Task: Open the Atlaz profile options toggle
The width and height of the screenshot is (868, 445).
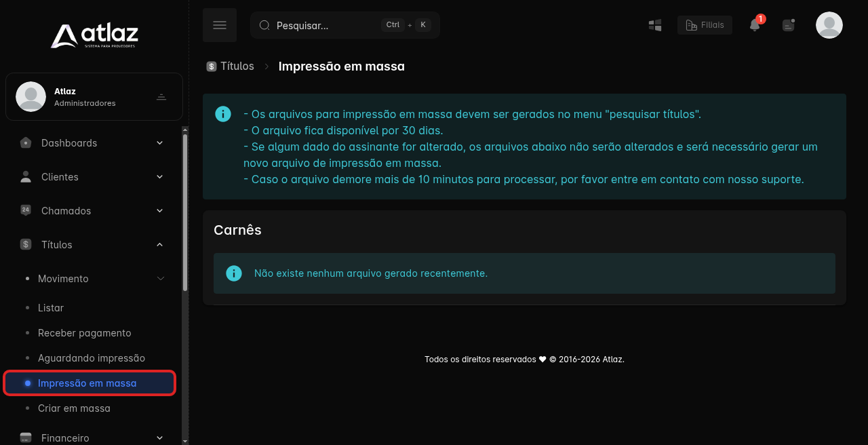Action: (161, 97)
